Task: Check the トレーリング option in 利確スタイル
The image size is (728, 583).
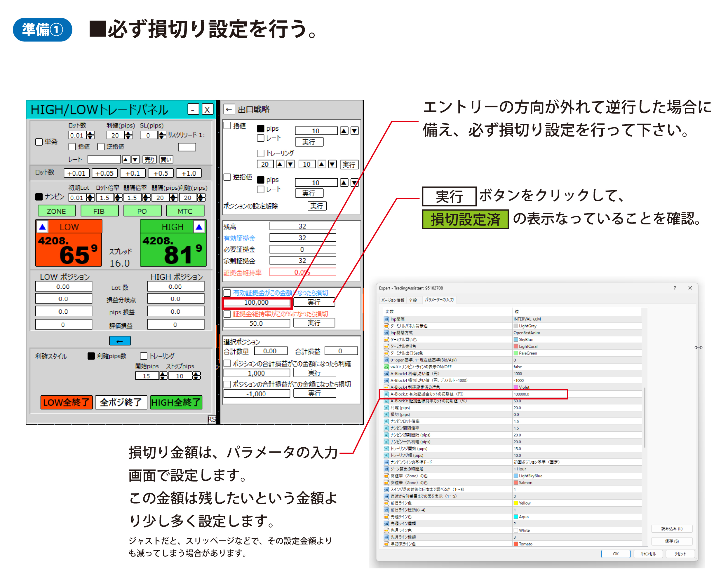Action: [144, 356]
